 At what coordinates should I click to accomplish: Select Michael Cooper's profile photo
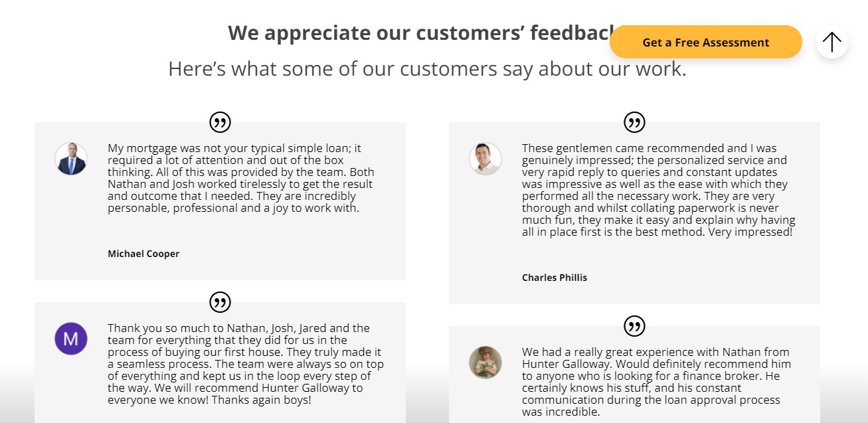pyautogui.click(x=71, y=159)
